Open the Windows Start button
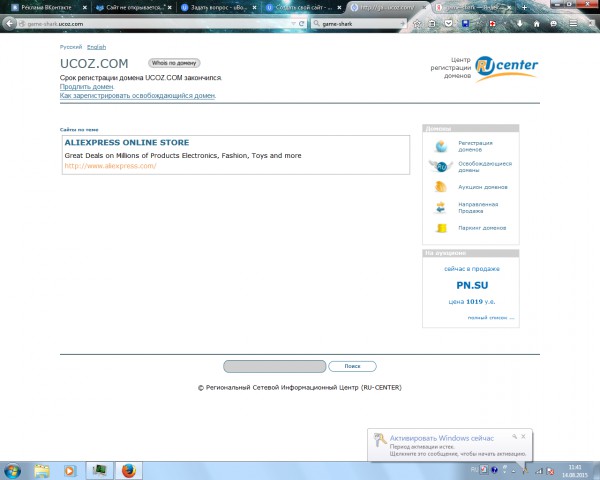 [12, 470]
